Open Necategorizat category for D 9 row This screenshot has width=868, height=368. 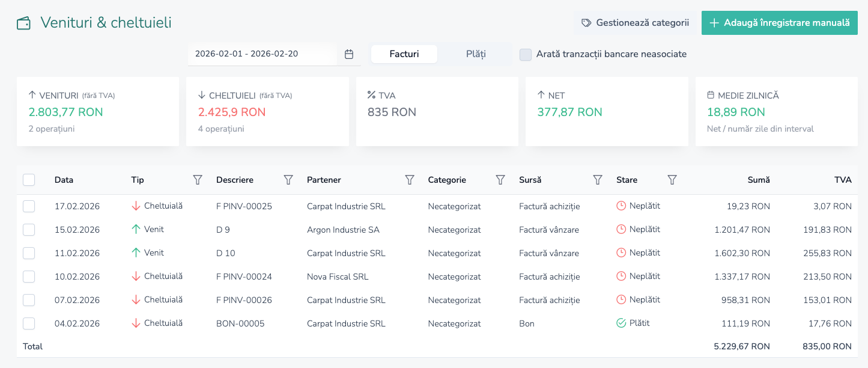tap(454, 230)
